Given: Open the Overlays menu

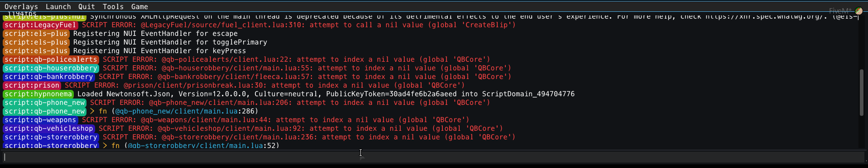Looking at the screenshot, I should (21, 7).
